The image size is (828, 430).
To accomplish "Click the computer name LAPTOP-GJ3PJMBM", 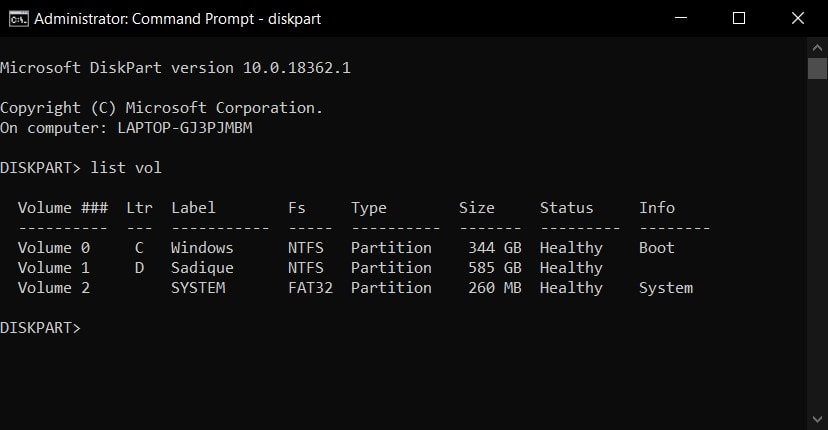I will tap(185, 128).
